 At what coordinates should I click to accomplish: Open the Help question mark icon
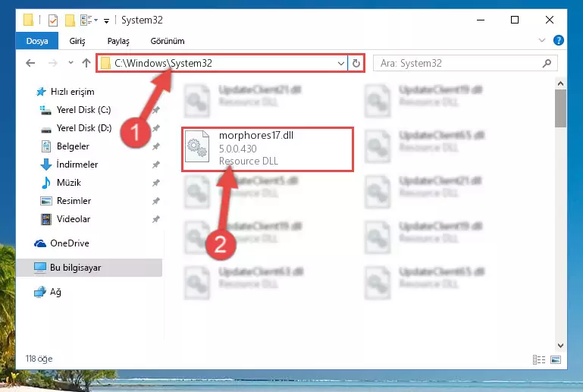[x=559, y=40]
